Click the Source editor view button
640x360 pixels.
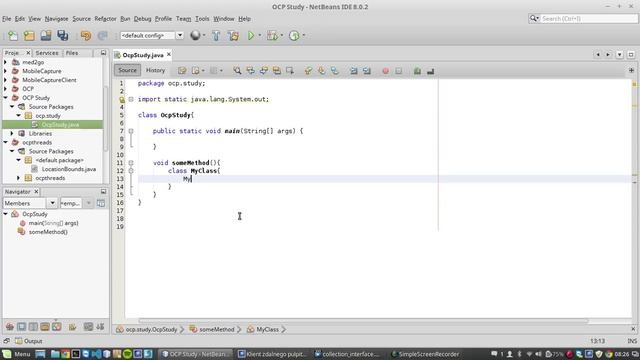(x=127, y=70)
